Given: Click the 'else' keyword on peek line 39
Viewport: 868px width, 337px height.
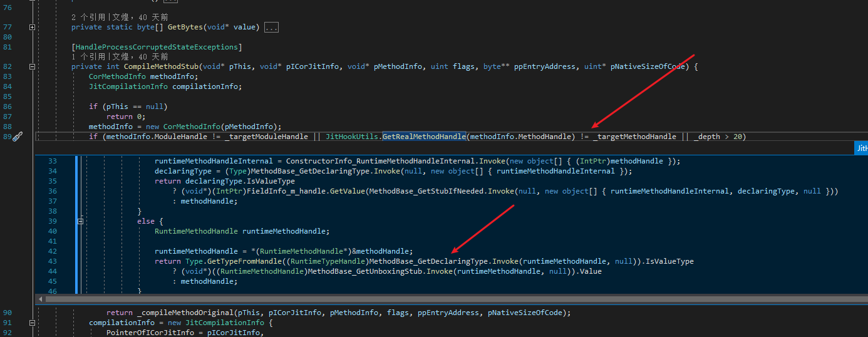Looking at the screenshot, I should (147, 221).
